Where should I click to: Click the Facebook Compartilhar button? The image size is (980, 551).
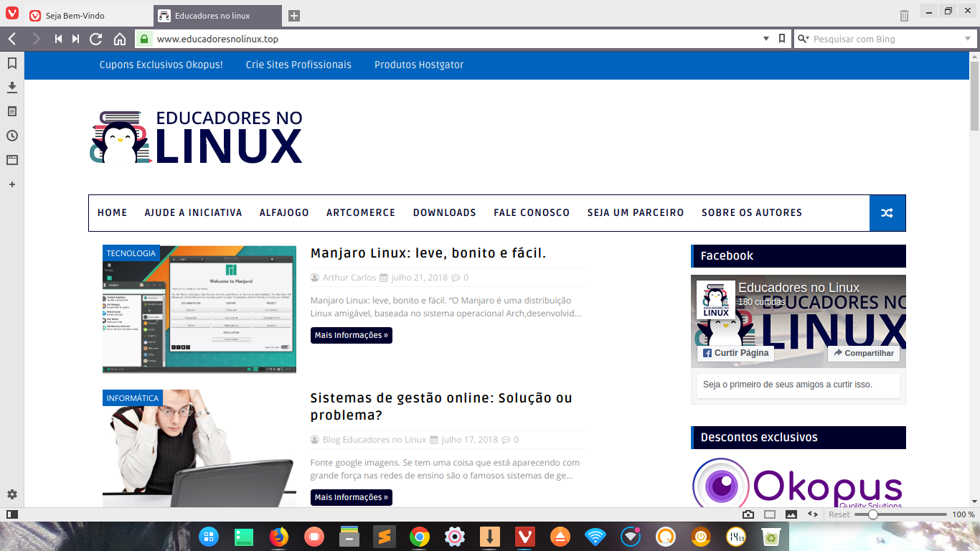coord(864,353)
